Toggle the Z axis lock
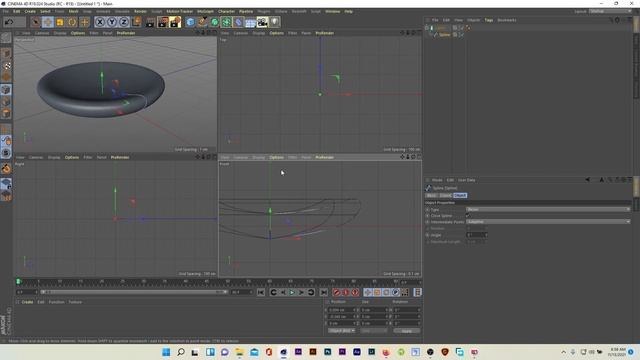The image size is (640, 360). [x=124, y=22]
